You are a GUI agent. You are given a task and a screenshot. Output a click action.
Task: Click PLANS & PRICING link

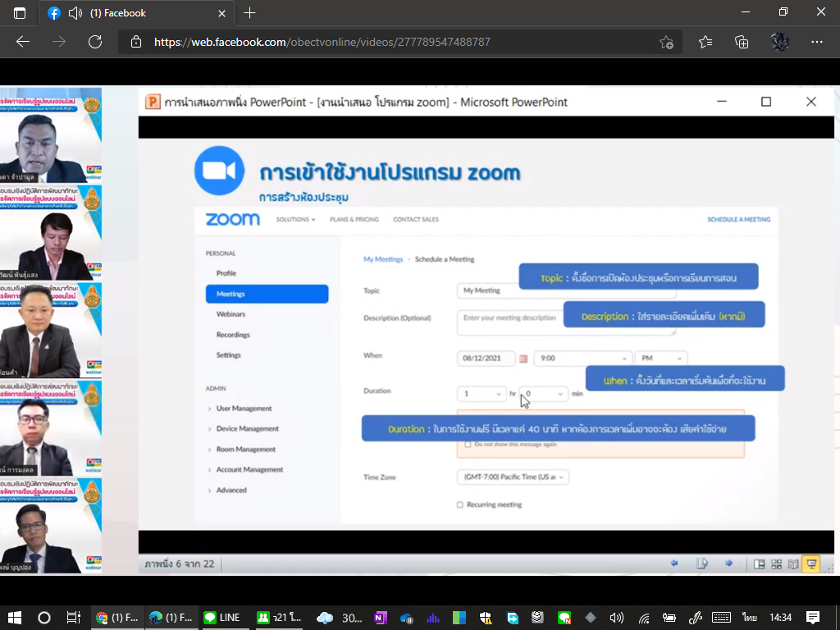[354, 220]
